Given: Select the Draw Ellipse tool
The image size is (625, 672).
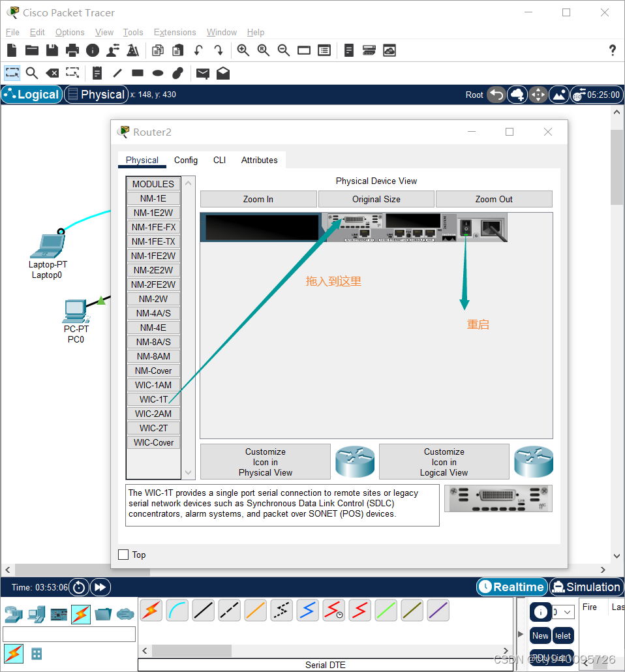Looking at the screenshot, I should click(x=158, y=73).
